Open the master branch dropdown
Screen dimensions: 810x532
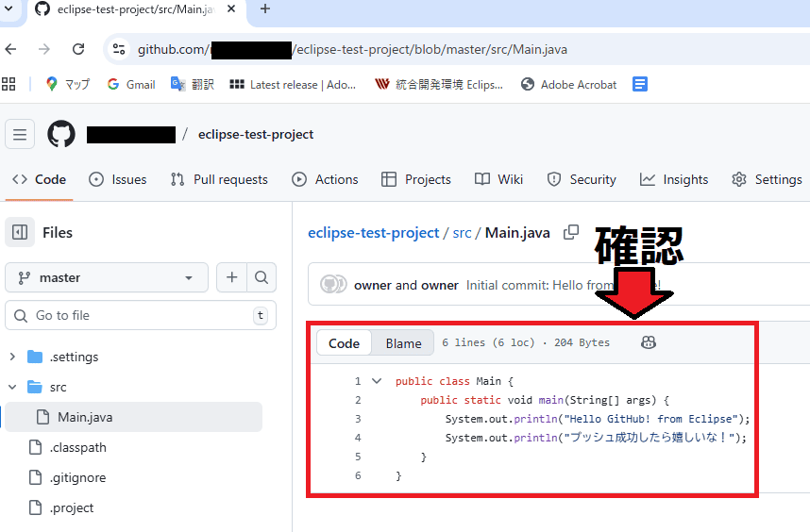pyautogui.click(x=107, y=277)
